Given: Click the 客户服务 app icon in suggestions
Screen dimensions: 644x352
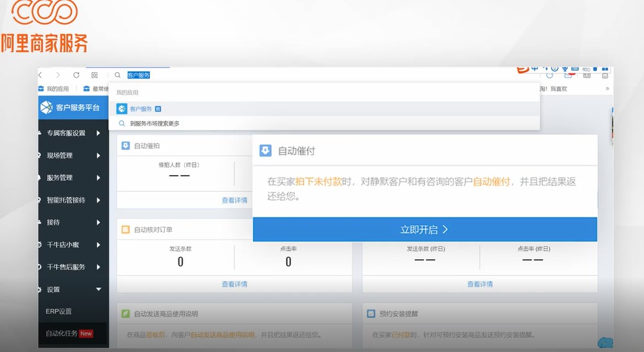Looking at the screenshot, I should [122, 109].
